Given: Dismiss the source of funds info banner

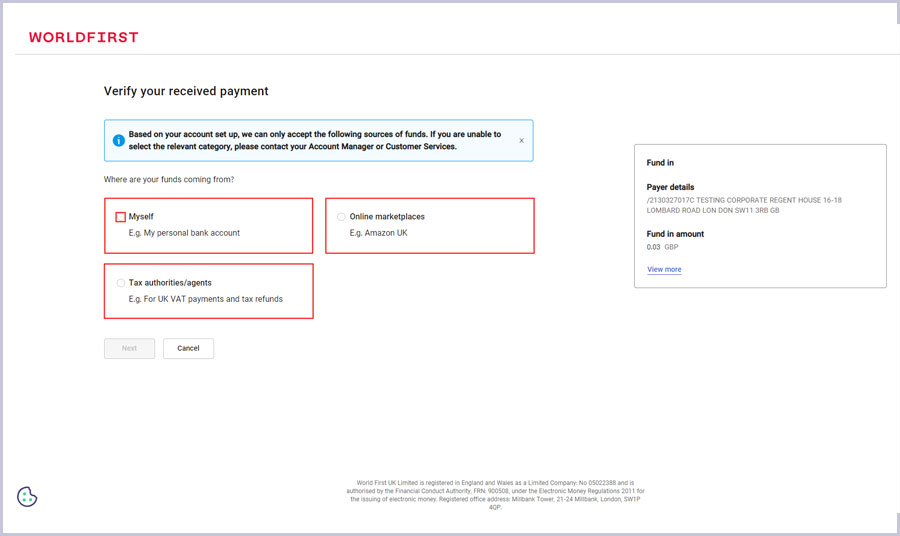Looking at the screenshot, I should point(521,141).
